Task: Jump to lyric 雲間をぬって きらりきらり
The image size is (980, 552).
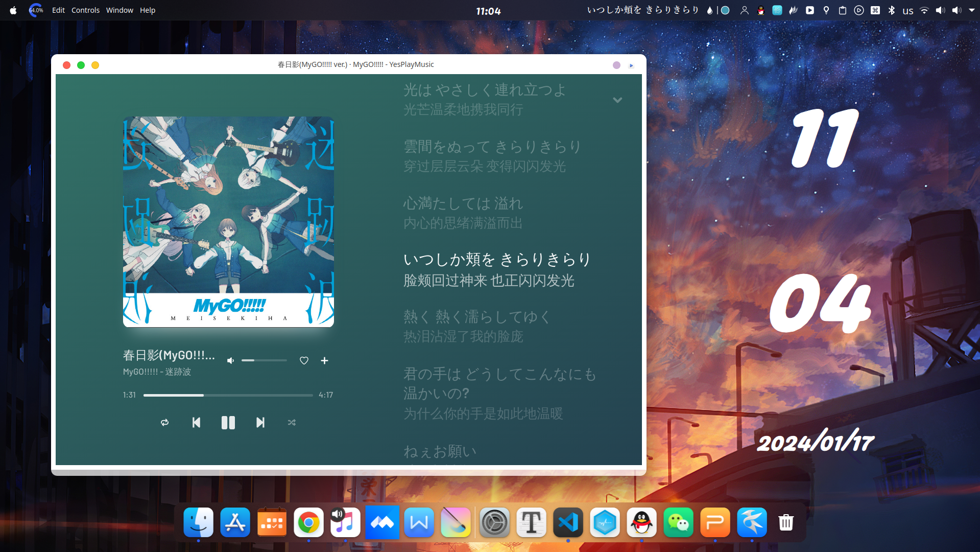Action: [492, 147]
